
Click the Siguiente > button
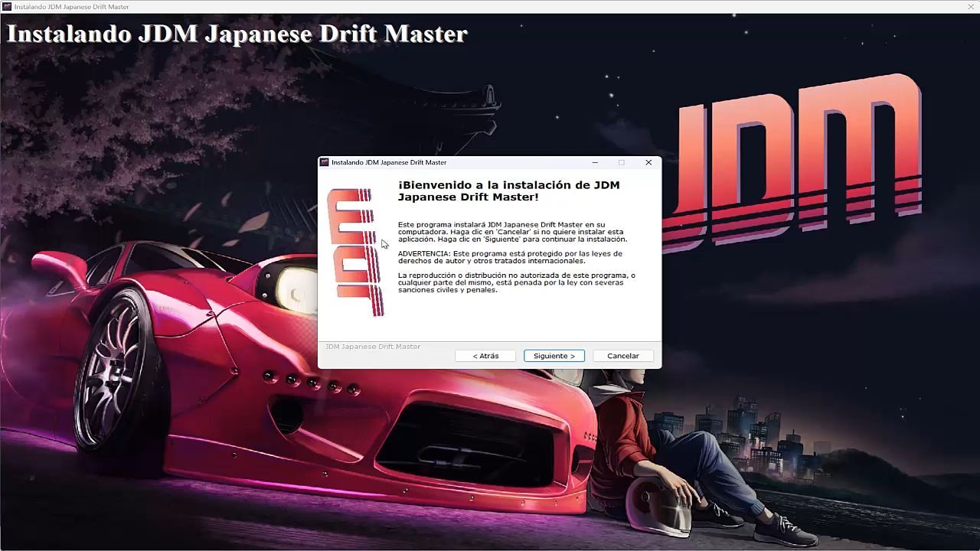[554, 356]
